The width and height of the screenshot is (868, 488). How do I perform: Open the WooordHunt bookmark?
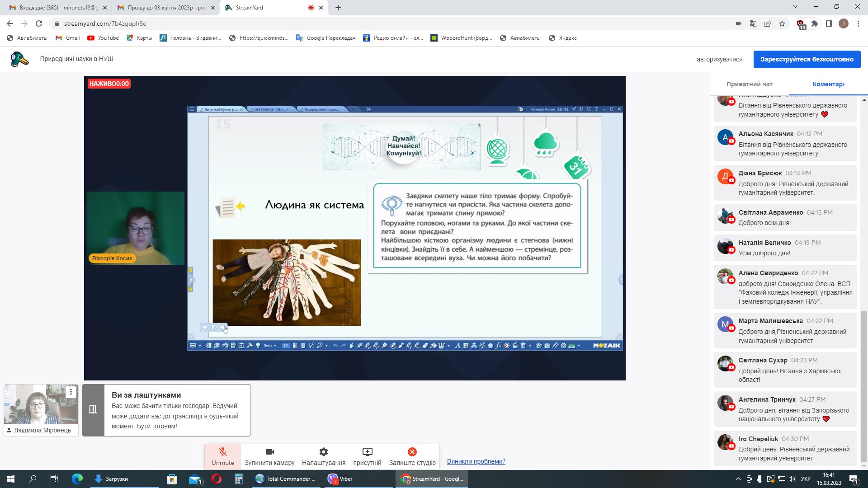pyautogui.click(x=462, y=38)
